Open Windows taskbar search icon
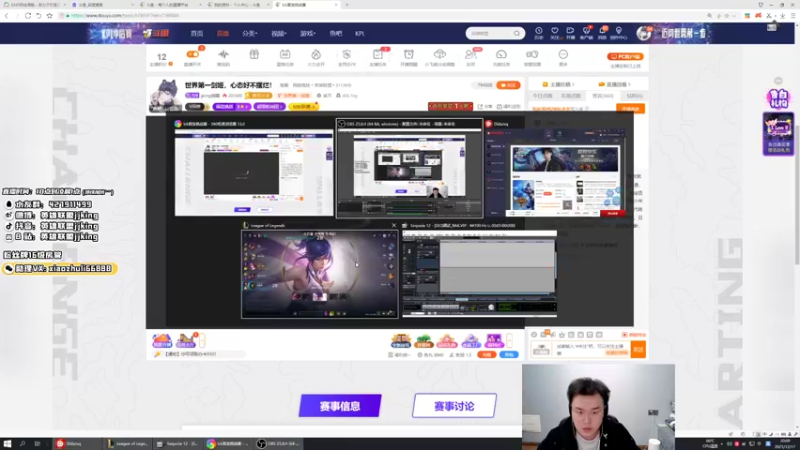This screenshot has height=450, width=800. tap(22, 444)
